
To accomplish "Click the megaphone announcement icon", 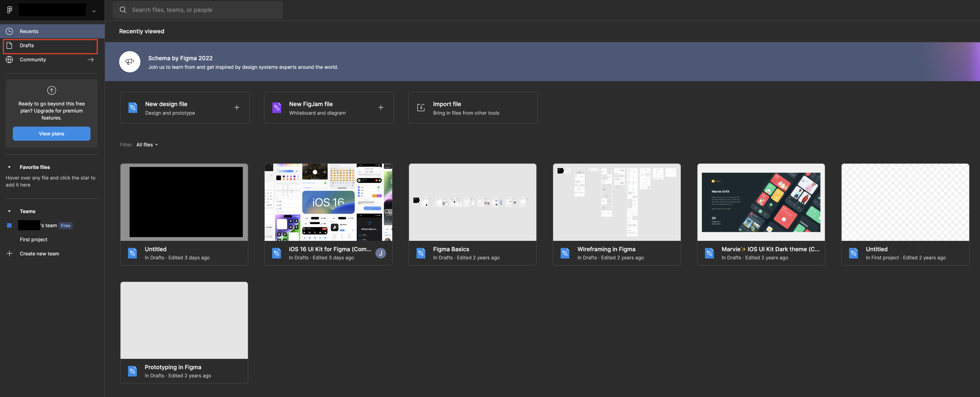I will coord(130,62).
